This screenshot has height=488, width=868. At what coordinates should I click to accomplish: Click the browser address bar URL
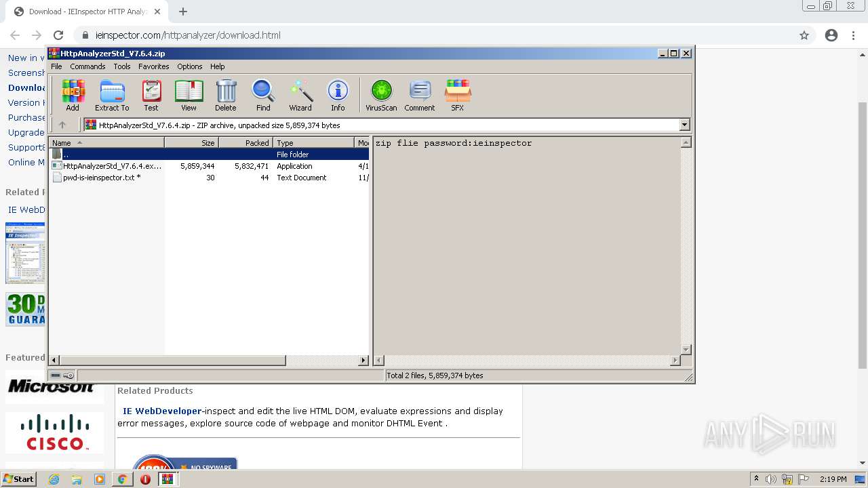188,35
